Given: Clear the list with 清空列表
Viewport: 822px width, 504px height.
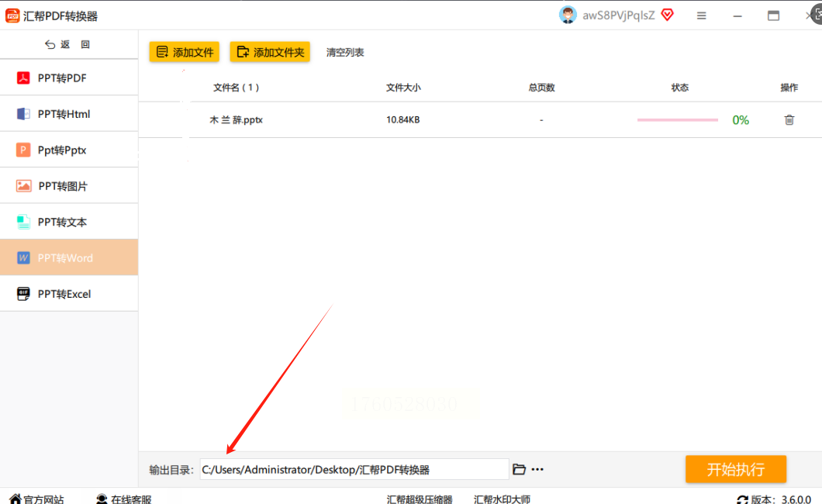Looking at the screenshot, I should pos(345,53).
